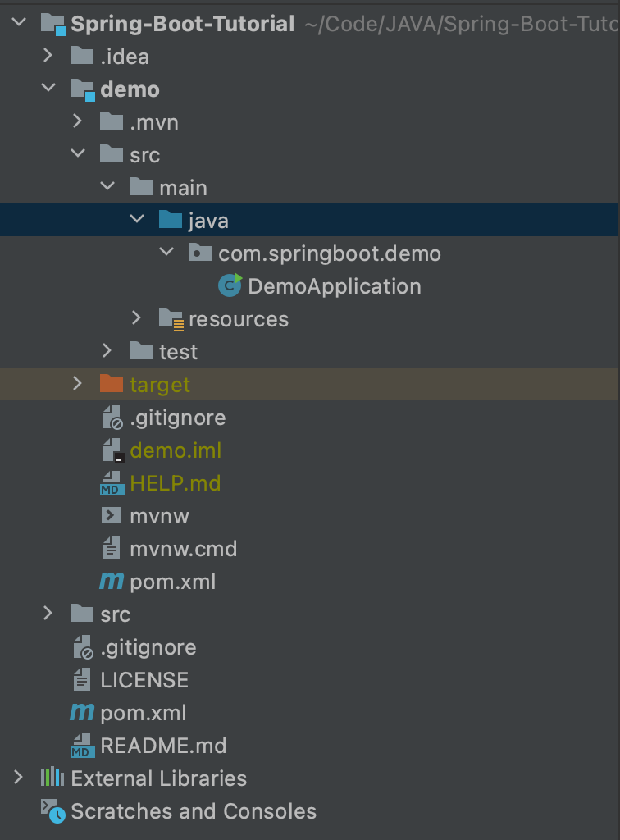Select the Spring-Boot-Tutorial project name
620x840 pixels.
click(183, 24)
